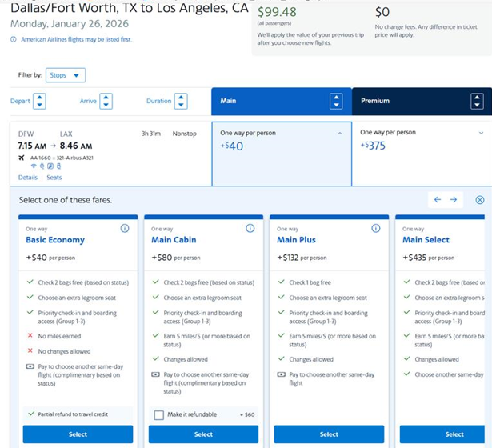
Task: Close the fare selection panel
Action: pos(479,200)
